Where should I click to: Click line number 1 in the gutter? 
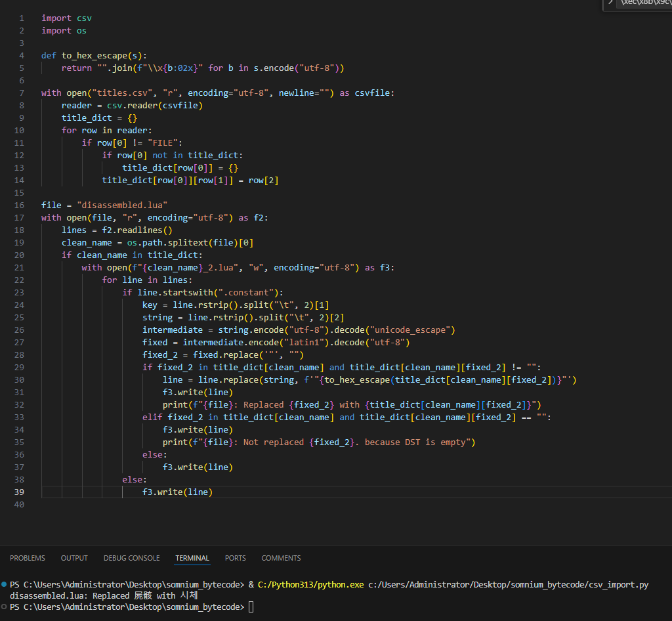coord(22,18)
